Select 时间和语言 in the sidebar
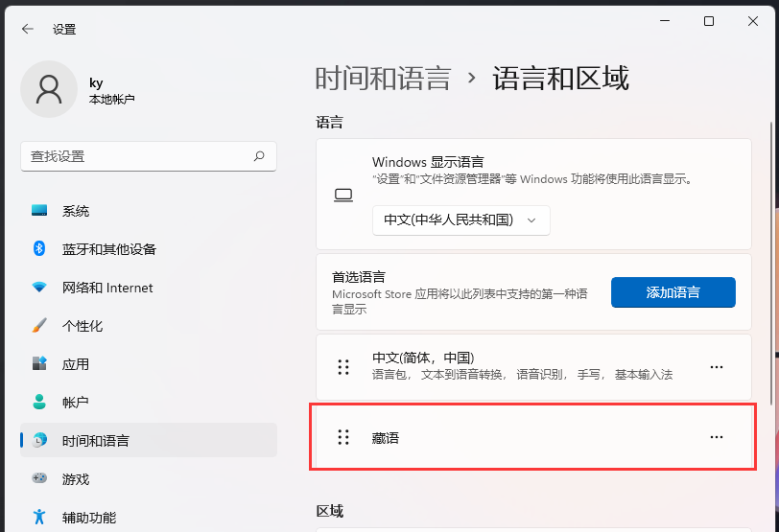 pyautogui.click(x=149, y=440)
